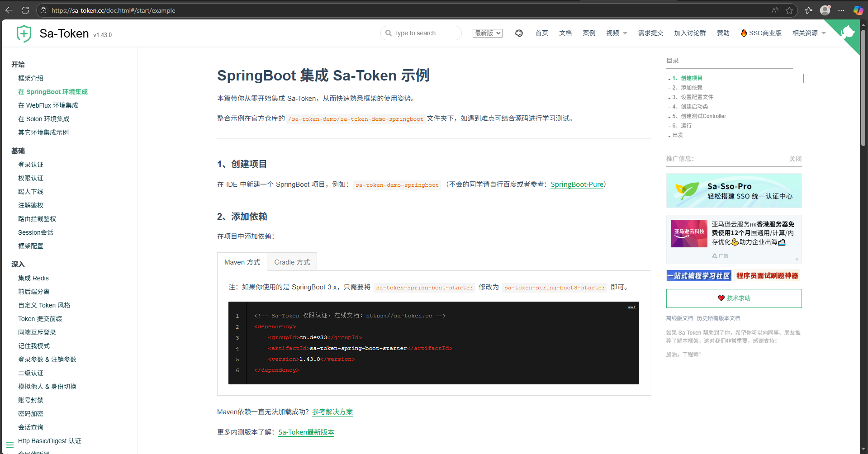868x454 pixels.
Task: Expand the 相关资源 dropdown menu
Action: [x=809, y=33]
